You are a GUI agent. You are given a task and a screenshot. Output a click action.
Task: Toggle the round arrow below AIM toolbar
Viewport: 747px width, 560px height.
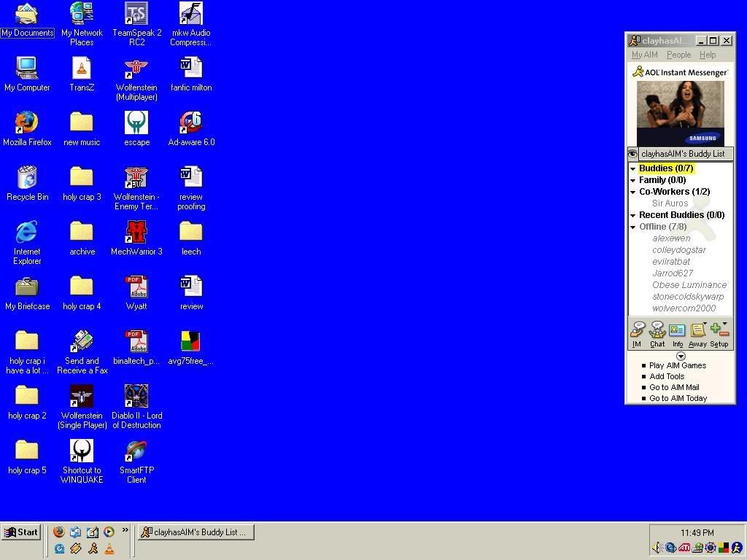681,357
